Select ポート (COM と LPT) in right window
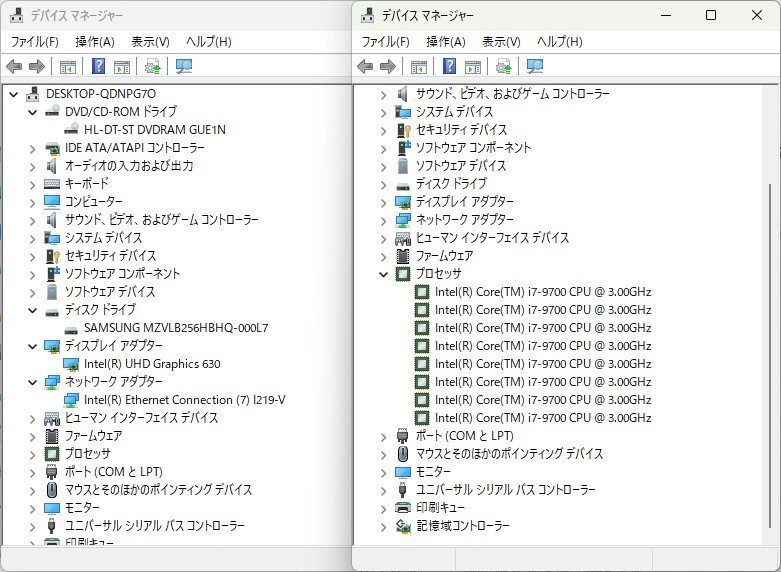Viewport: 781px width, 572px height. point(464,435)
